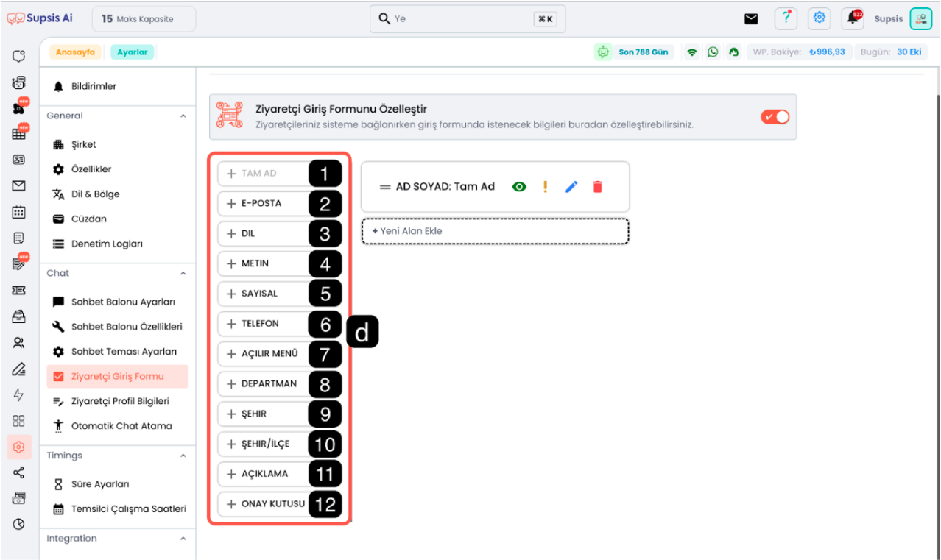Collapse the Timings section in settings menu
941x560 pixels.
click(183, 456)
